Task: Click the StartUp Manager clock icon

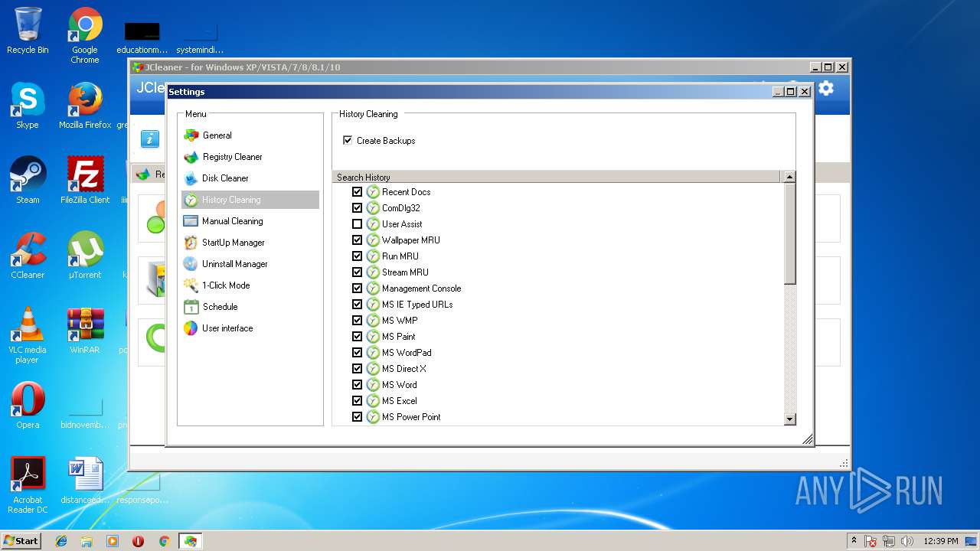Action: 191,243
